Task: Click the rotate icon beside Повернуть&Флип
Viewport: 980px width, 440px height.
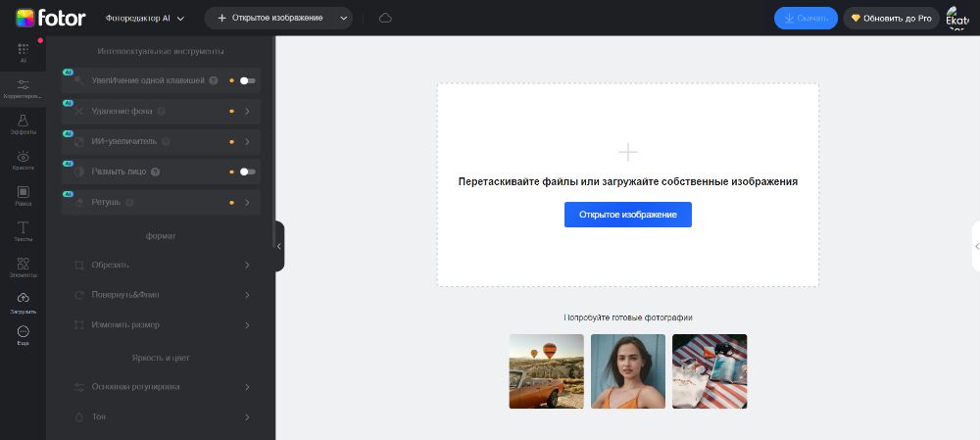Action: (78, 295)
